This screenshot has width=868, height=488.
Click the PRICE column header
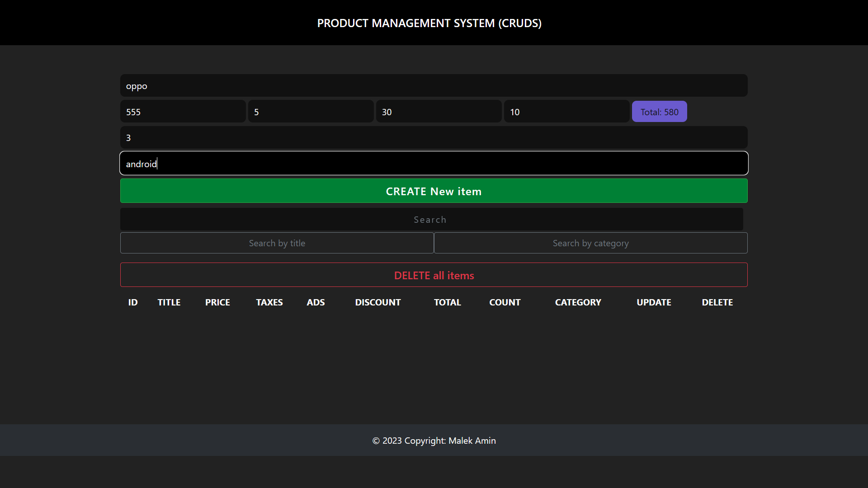[217, 302]
